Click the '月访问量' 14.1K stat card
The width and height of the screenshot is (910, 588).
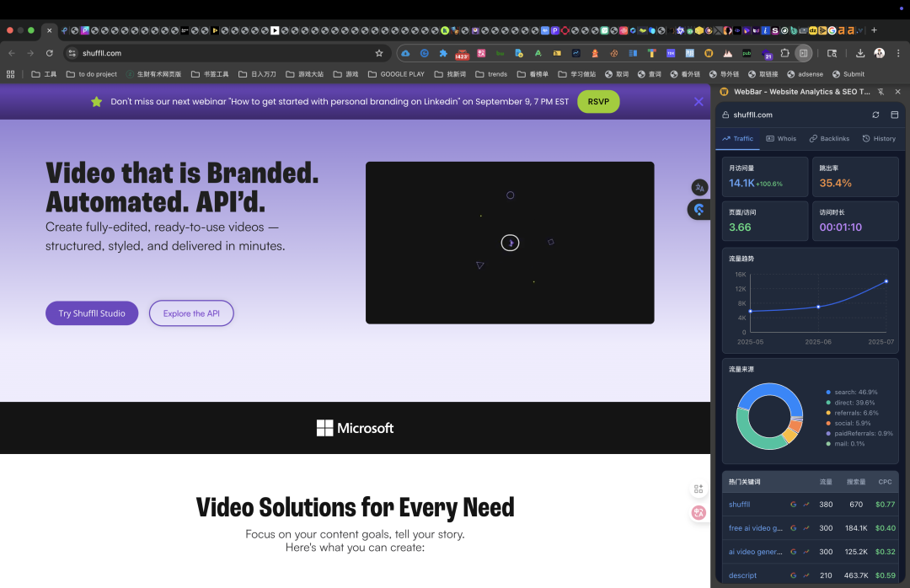(x=764, y=177)
